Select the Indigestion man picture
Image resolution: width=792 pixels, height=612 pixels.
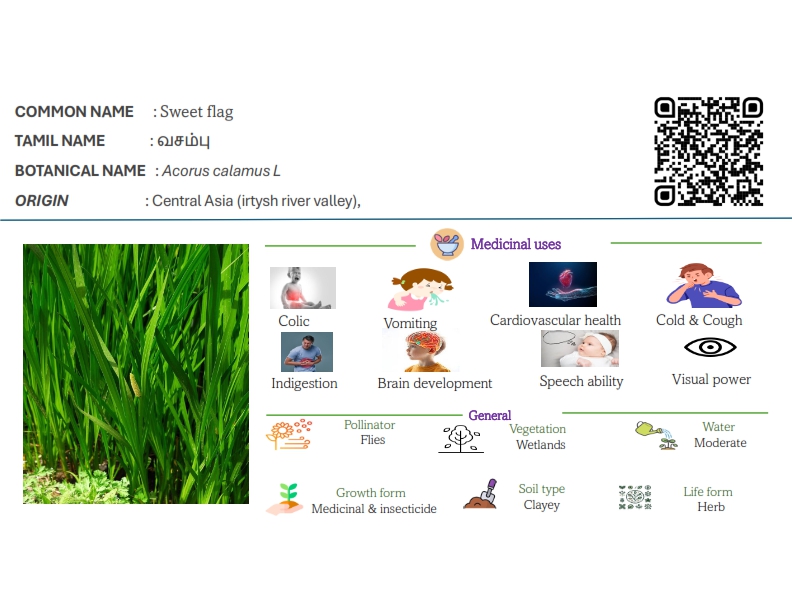pos(306,351)
